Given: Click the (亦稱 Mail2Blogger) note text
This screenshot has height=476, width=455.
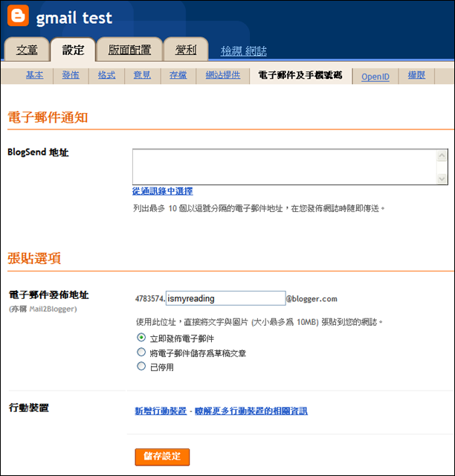Looking at the screenshot, I should (43, 309).
